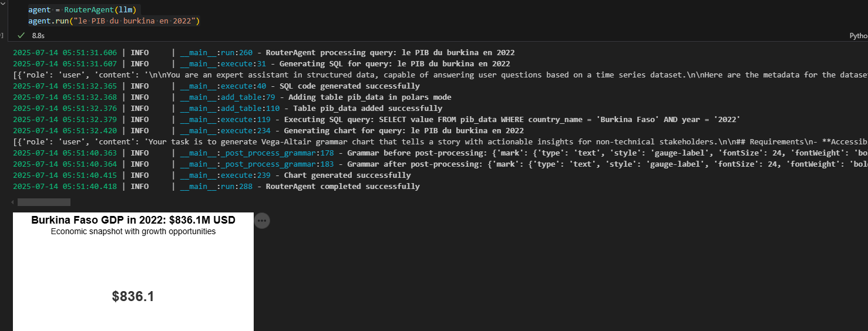
Task: Click the 'Chart generated successfully' log message
Action: pos(347,175)
